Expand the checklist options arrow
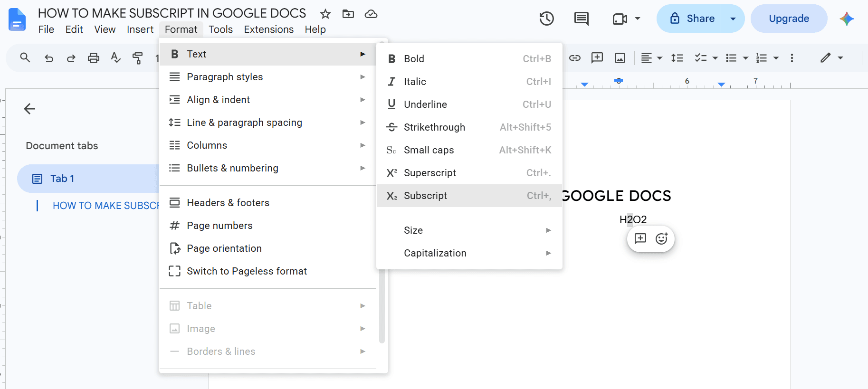This screenshot has height=389, width=868. (x=715, y=58)
